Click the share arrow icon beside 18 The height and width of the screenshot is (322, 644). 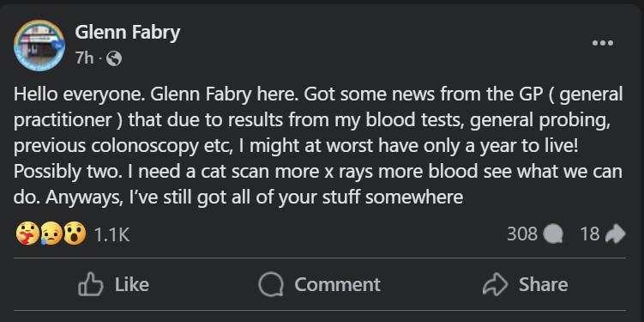(x=616, y=234)
